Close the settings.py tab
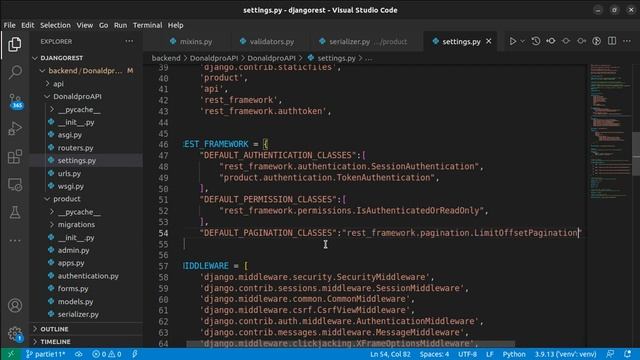The width and height of the screenshot is (640, 360). click(x=489, y=42)
